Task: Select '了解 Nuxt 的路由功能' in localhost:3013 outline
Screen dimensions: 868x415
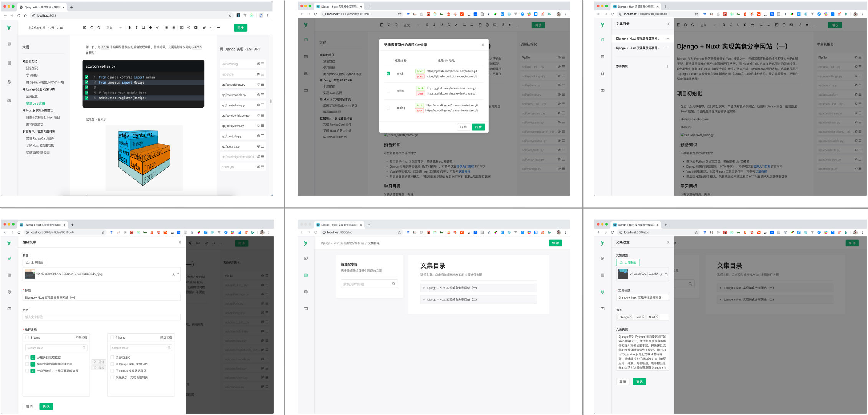Action: tap(40, 146)
